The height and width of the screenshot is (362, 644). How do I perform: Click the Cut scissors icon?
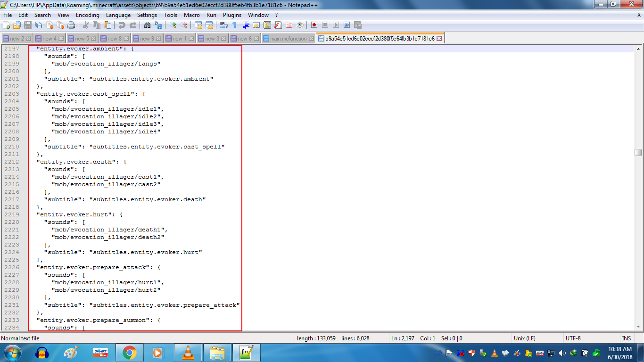click(x=86, y=25)
